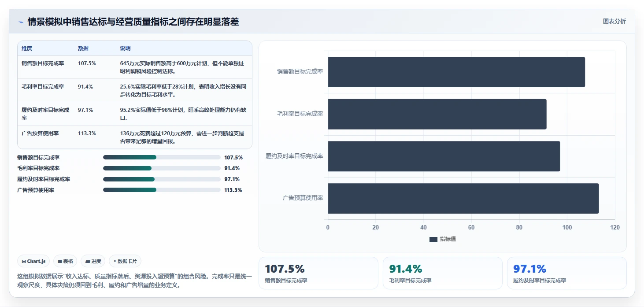Click the 指标值 legend text

[448, 239]
